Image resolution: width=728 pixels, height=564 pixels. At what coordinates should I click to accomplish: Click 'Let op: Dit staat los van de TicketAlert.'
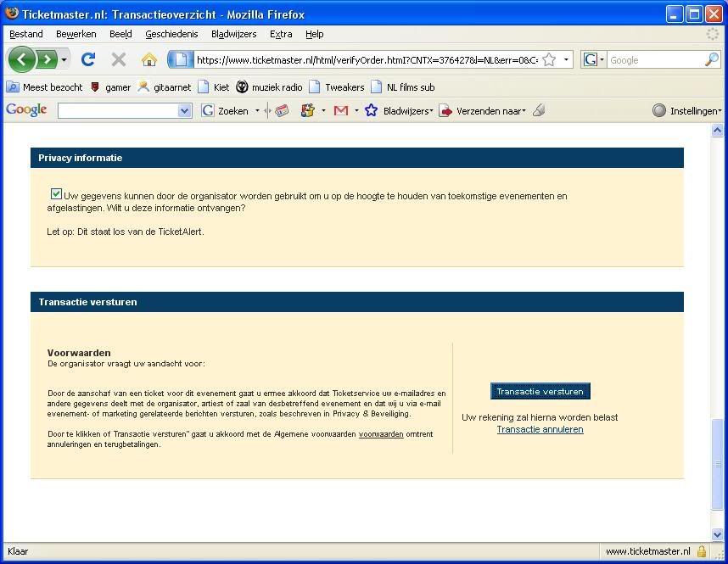click(x=126, y=232)
